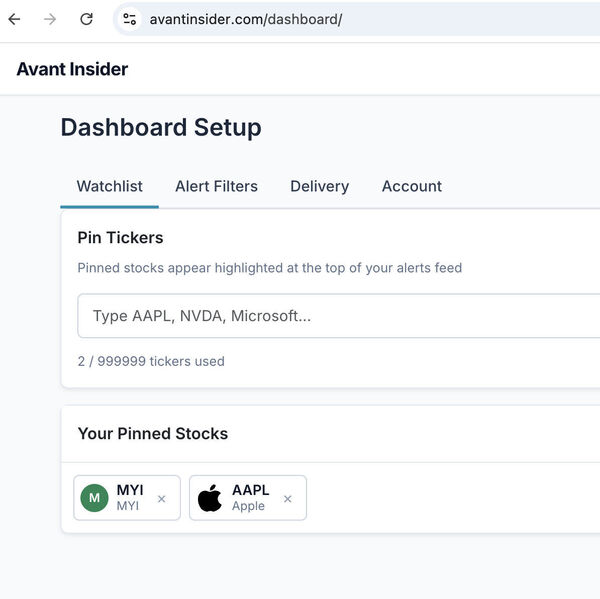Open the Delivery tab
This screenshot has height=599, width=600.
pyautogui.click(x=320, y=186)
